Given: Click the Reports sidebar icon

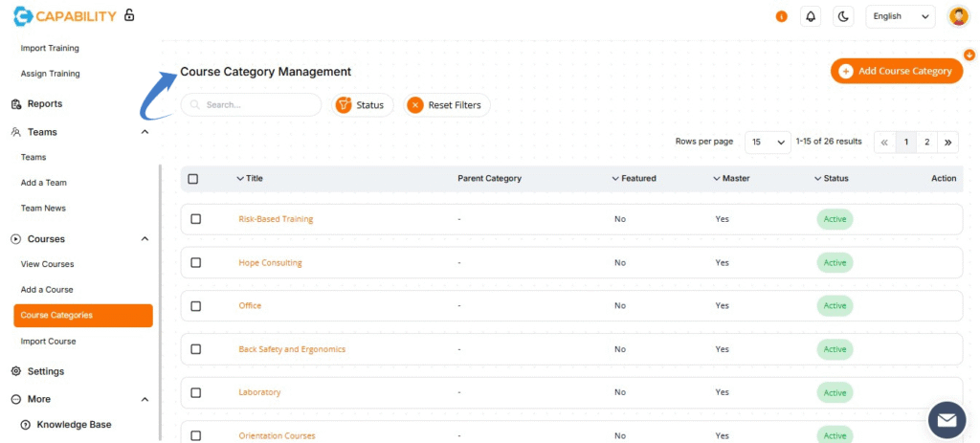Looking at the screenshot, I should 17,104.
